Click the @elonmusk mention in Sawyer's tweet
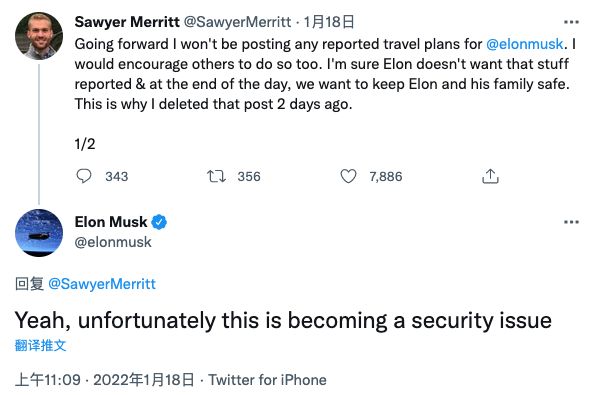 (525, 44)
